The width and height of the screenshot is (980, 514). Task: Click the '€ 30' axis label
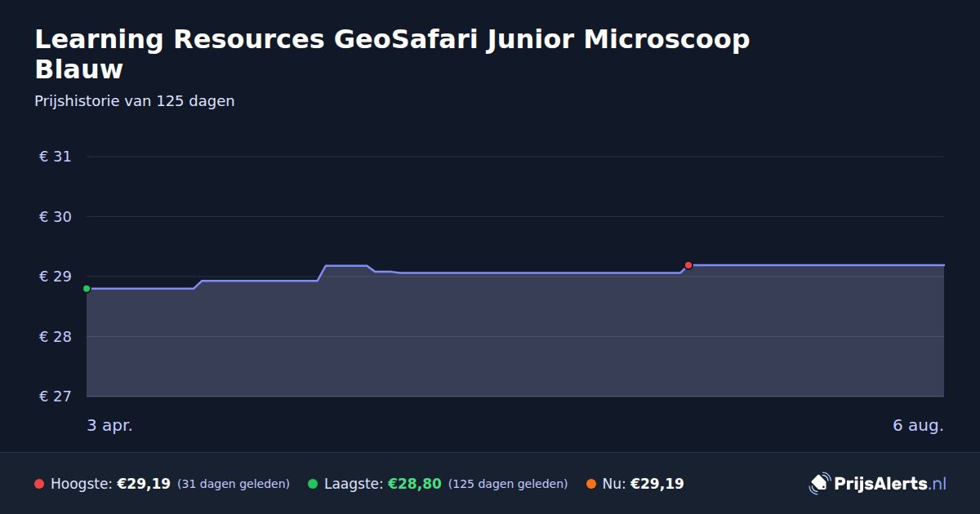pyautogui.click(x=56, y=217)
